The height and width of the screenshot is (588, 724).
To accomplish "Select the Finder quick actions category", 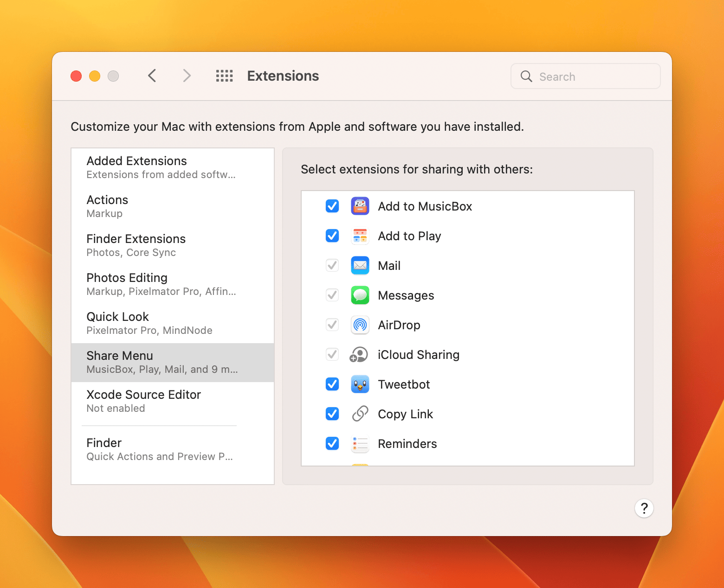I will tap(173, 449).
